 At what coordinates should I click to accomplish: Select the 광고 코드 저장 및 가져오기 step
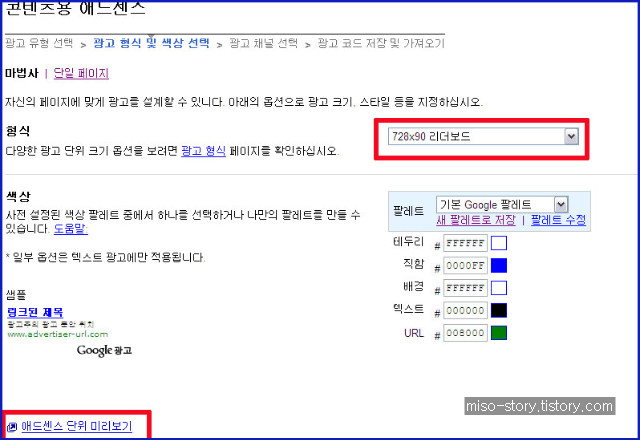(381, 43)
